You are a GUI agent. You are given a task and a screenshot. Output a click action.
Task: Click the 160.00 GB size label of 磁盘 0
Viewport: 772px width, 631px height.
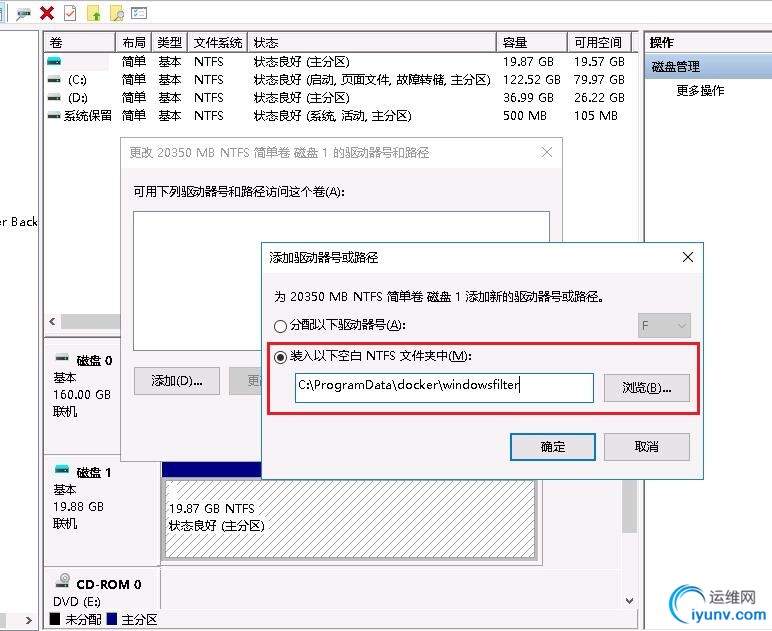click(x=82, y=395)
